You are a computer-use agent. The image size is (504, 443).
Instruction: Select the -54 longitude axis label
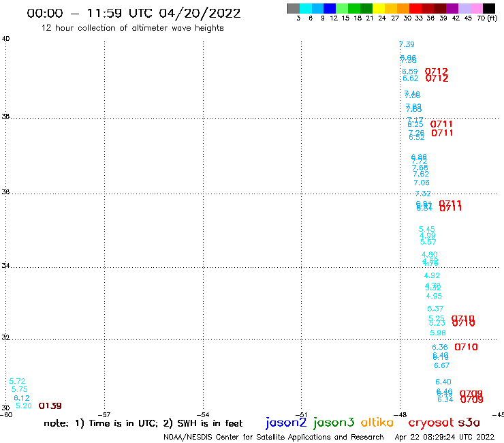[x=203, y=414]
